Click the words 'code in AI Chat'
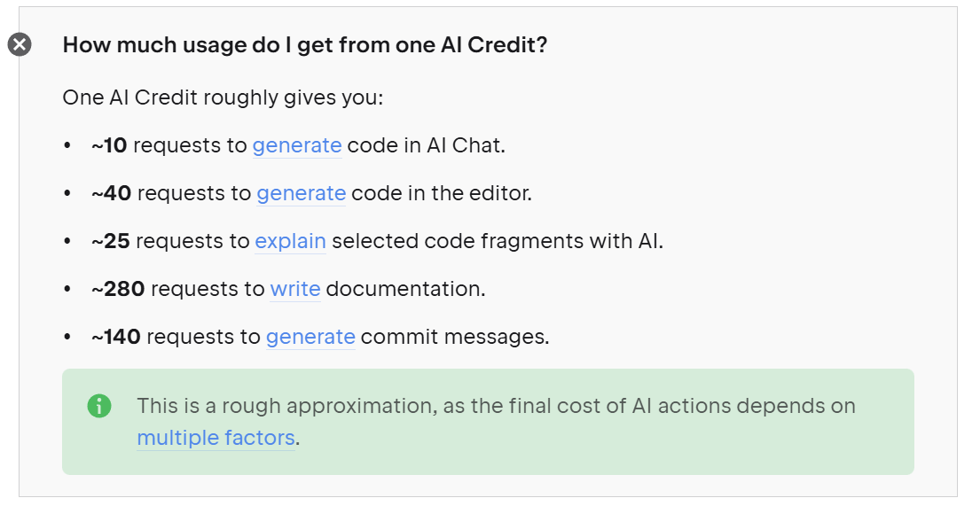Screen dimensions: 980x506 (426, 145)
